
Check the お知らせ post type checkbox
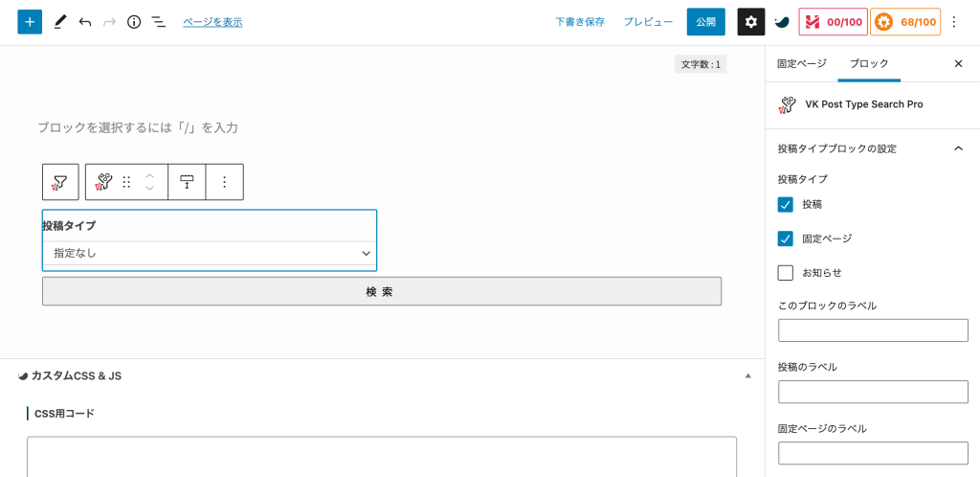(786, 273)
